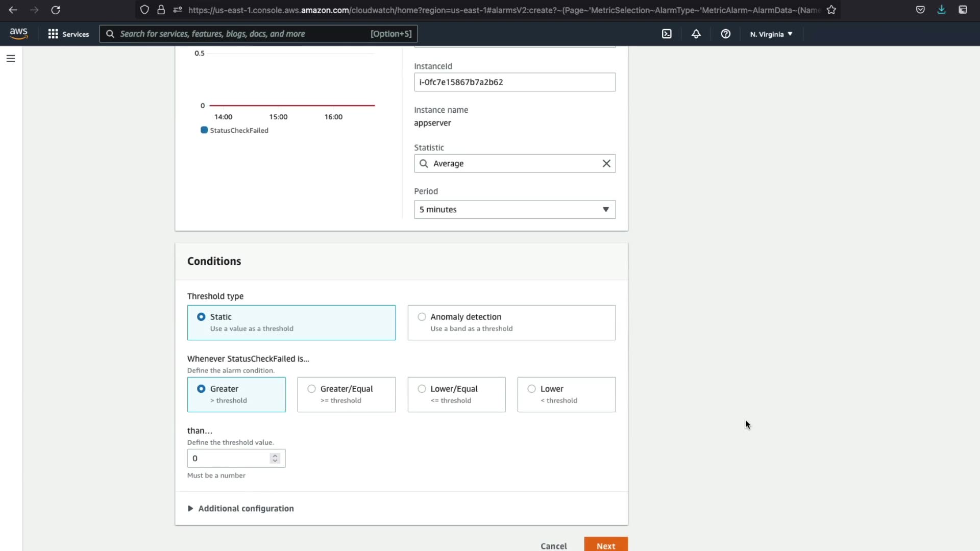Toggle StatusCheckFailed legend color swatch

[204, 130]
